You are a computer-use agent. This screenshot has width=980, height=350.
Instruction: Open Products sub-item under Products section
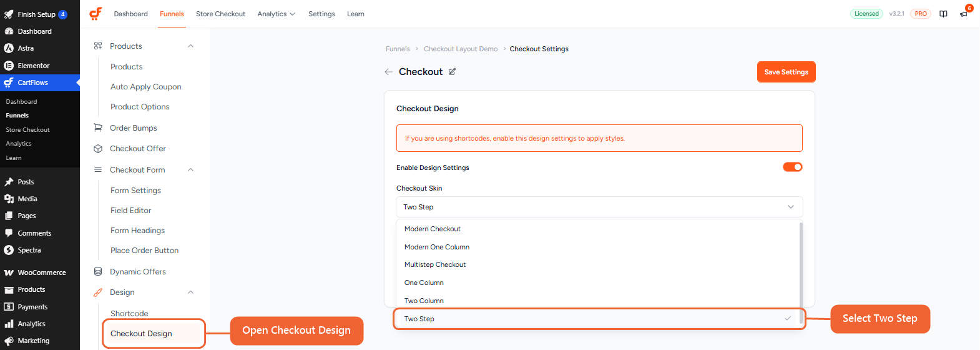pyautogui.click(x=126, y=67)
